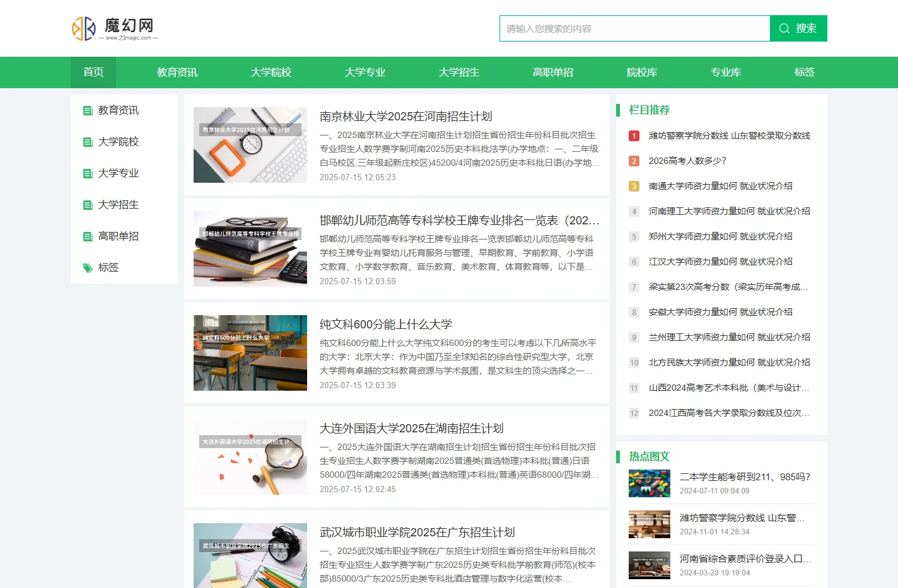This screenshot has height=588, width=898.
Task: Click the 纯文科600分 classroom thumbnail
Action: (x=250, y=353)
